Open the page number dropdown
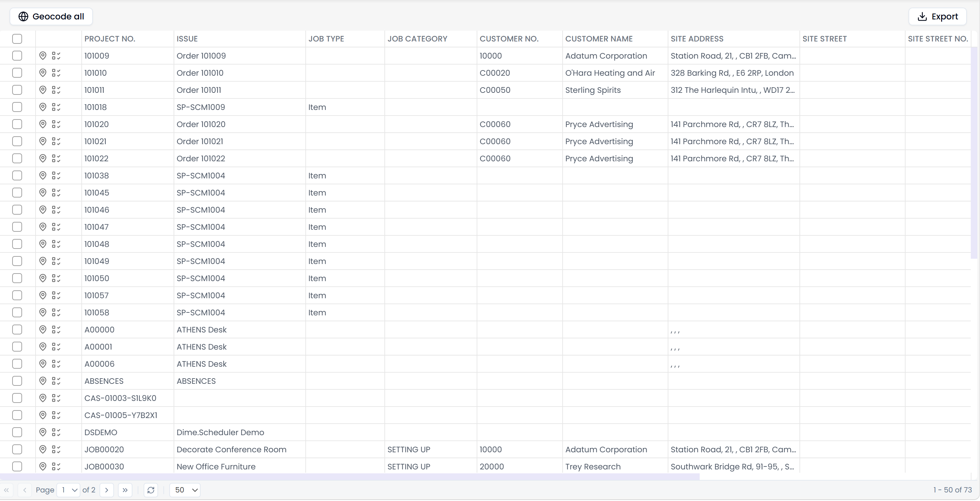 click(69, 490)
